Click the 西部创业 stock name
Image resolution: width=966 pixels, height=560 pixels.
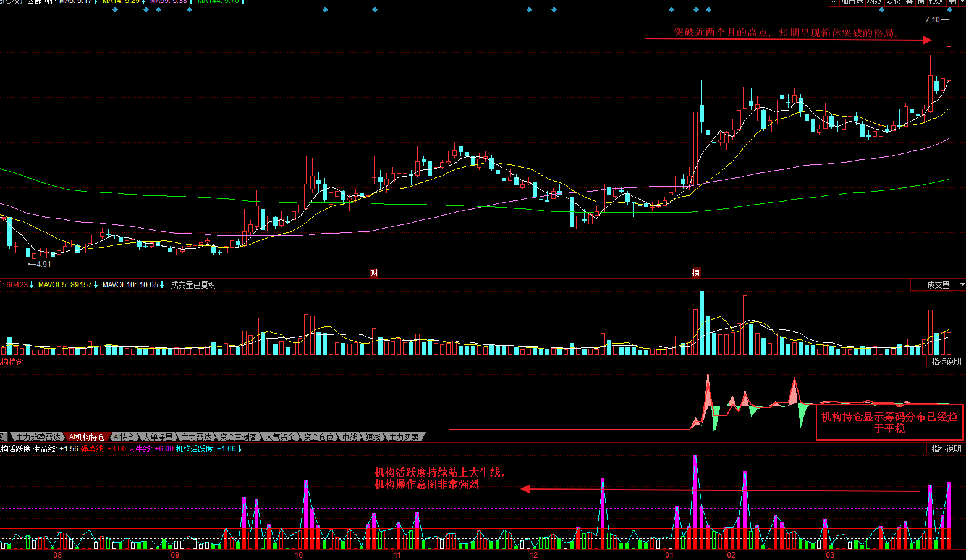coord(41,2)
